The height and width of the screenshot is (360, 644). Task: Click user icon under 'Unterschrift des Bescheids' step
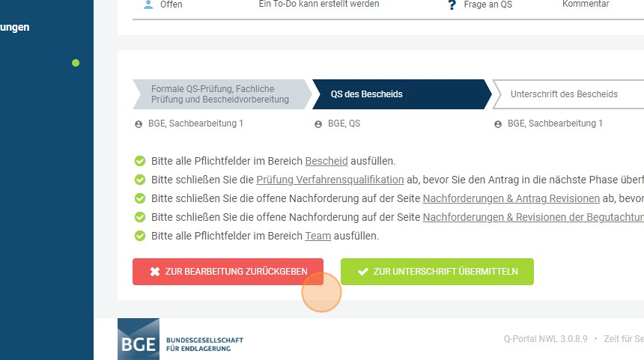498,124
